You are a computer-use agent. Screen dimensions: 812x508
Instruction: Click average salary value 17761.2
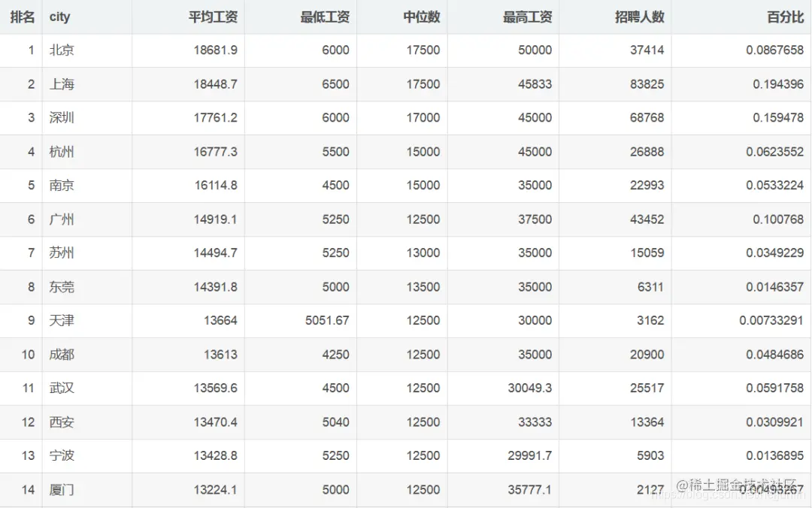(x=216, y=117)
